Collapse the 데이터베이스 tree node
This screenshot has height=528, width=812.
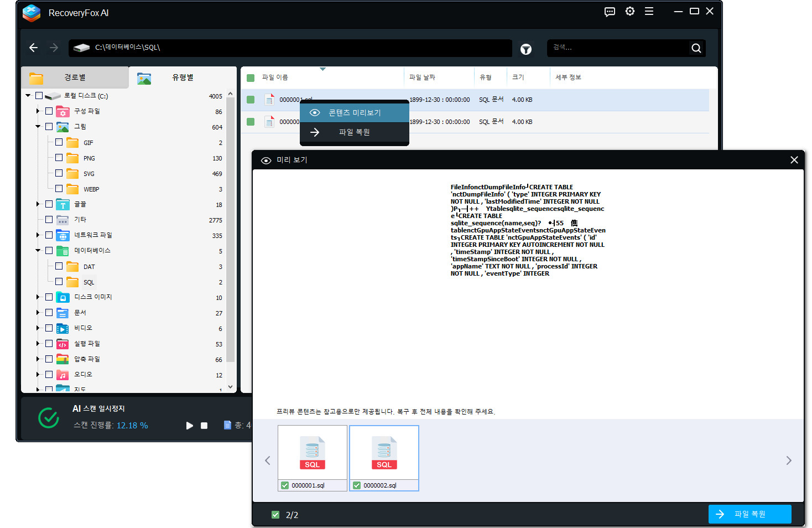(38, 251)
